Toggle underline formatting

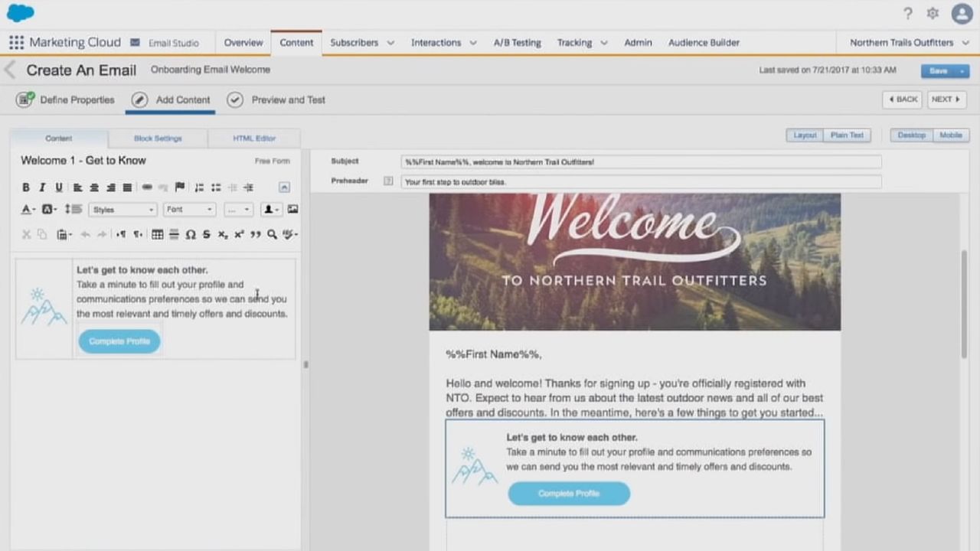pos(59,187)
